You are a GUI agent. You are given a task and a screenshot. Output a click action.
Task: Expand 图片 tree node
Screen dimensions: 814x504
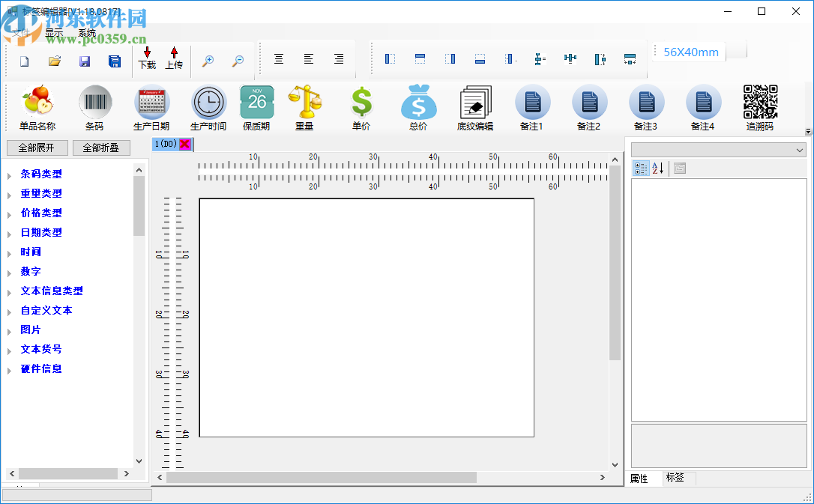pos(9,332)
